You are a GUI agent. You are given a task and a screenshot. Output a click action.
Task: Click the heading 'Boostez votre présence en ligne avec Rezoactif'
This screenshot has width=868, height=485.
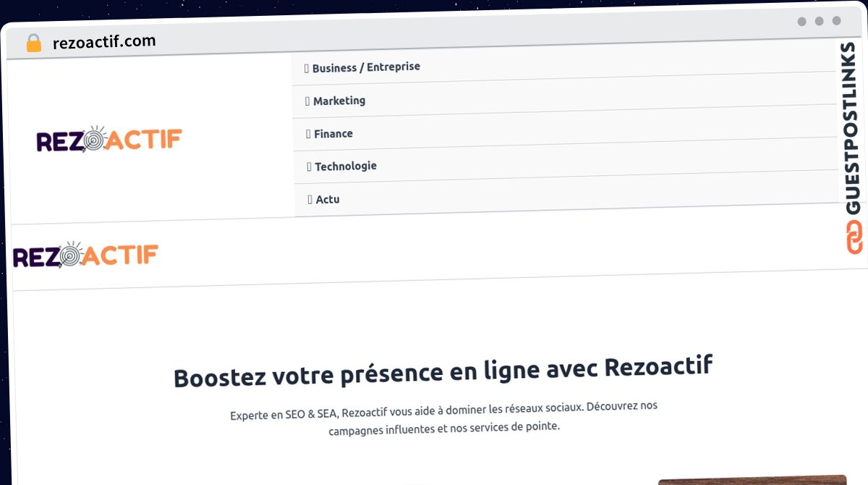coord(443,371)
